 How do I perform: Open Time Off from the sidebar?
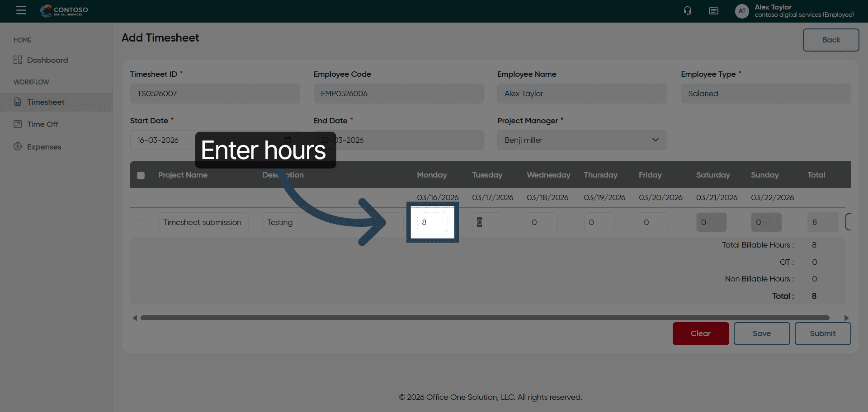click(42, 124)
